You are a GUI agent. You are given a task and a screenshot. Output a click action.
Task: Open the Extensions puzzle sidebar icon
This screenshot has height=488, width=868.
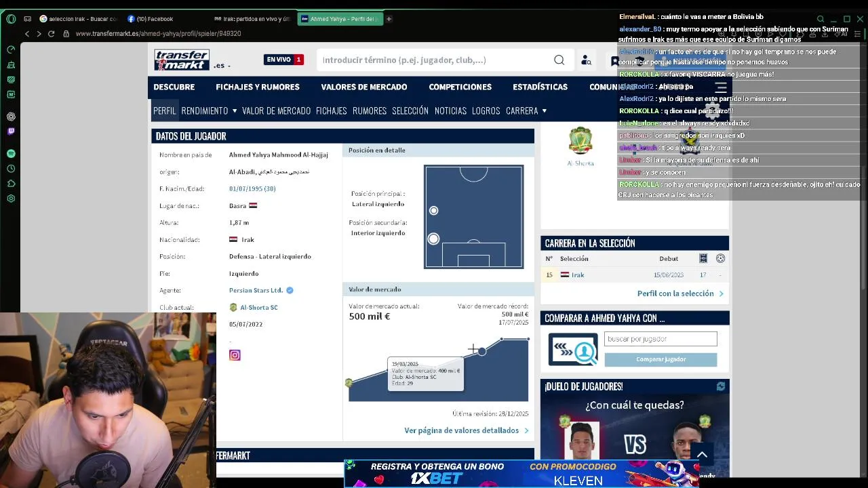pos(11,183)
